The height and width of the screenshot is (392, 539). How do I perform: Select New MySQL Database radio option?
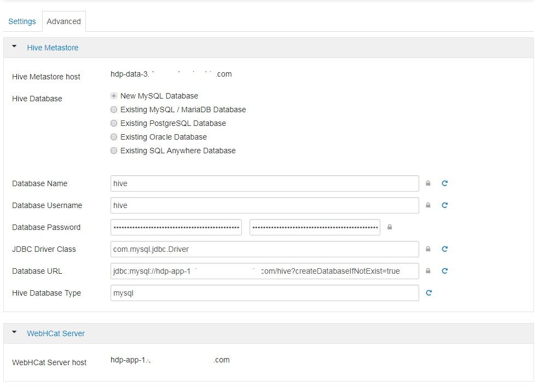click(114, 96)
